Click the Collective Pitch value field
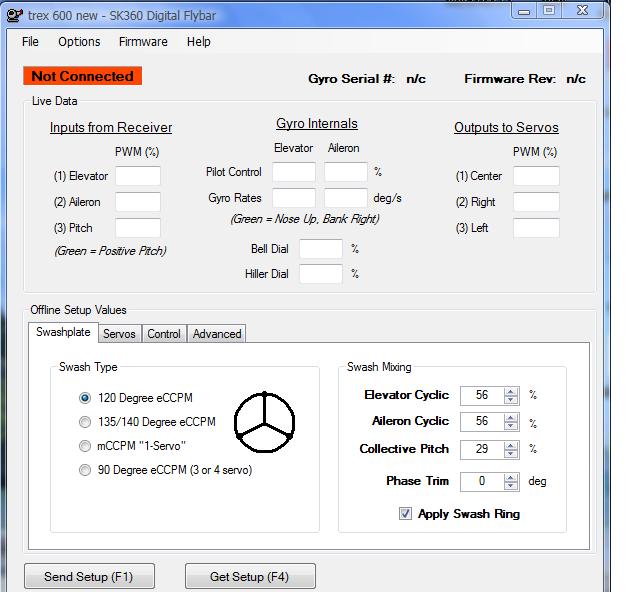This screenshot has width=640, height=592. (482, 449)
